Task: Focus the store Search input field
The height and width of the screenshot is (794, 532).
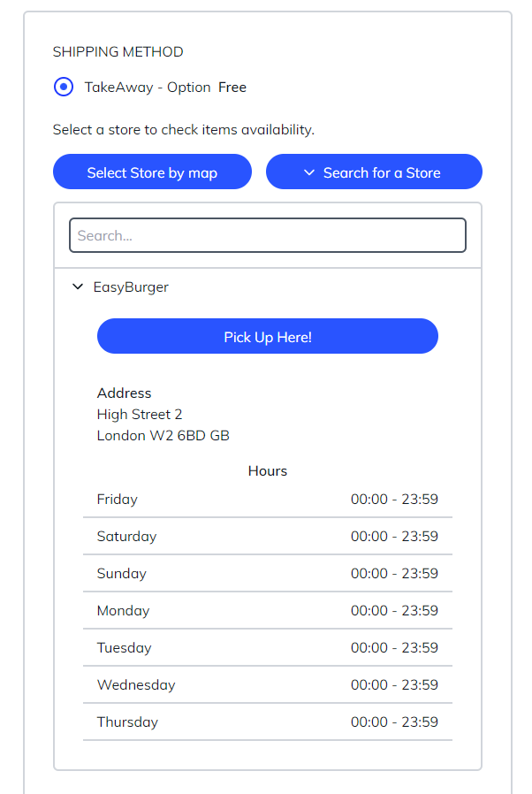Action: [x=267, y=236]
